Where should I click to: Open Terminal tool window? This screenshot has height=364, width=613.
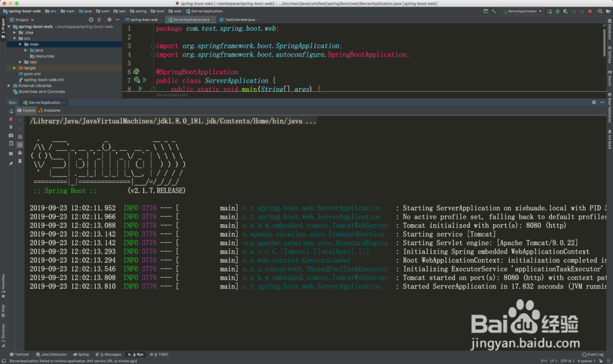tap(19, 355)
